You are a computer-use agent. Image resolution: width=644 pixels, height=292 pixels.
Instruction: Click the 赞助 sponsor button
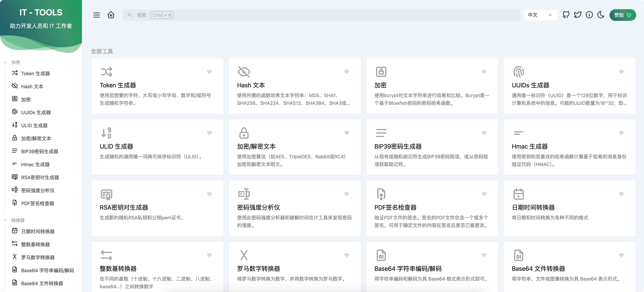pyautogui.click(x=622, y=15)
